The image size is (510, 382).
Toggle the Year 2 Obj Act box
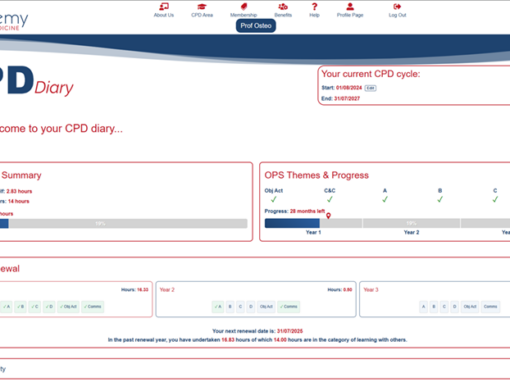[266, 306]
